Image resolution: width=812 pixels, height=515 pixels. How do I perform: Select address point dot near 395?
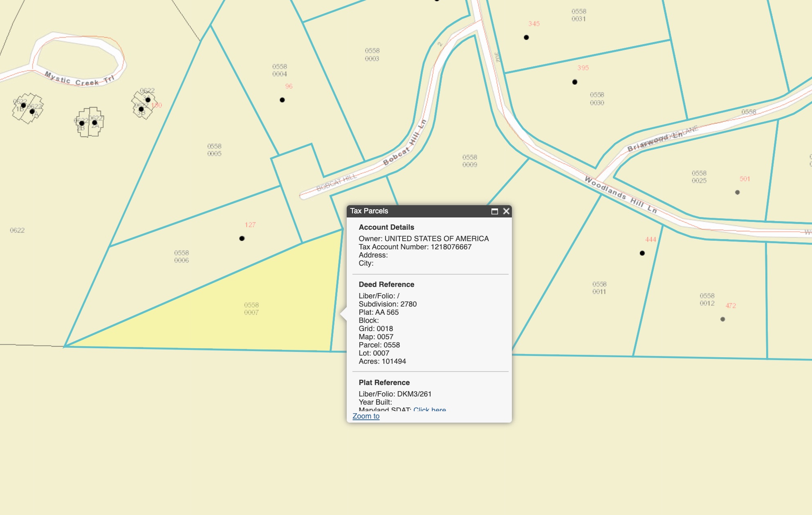tap(575, 82)
